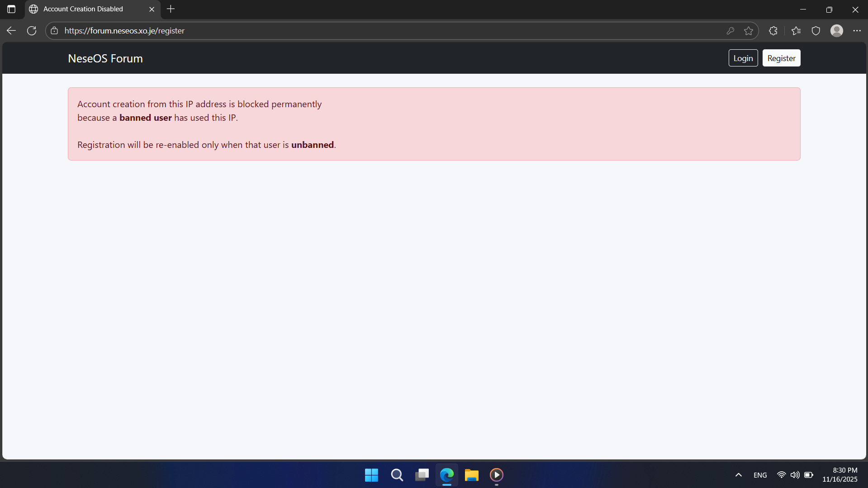868x488 pixels.
Task: Open Settings and more menu
Action: pyautogui.click(x=857, y=31)
